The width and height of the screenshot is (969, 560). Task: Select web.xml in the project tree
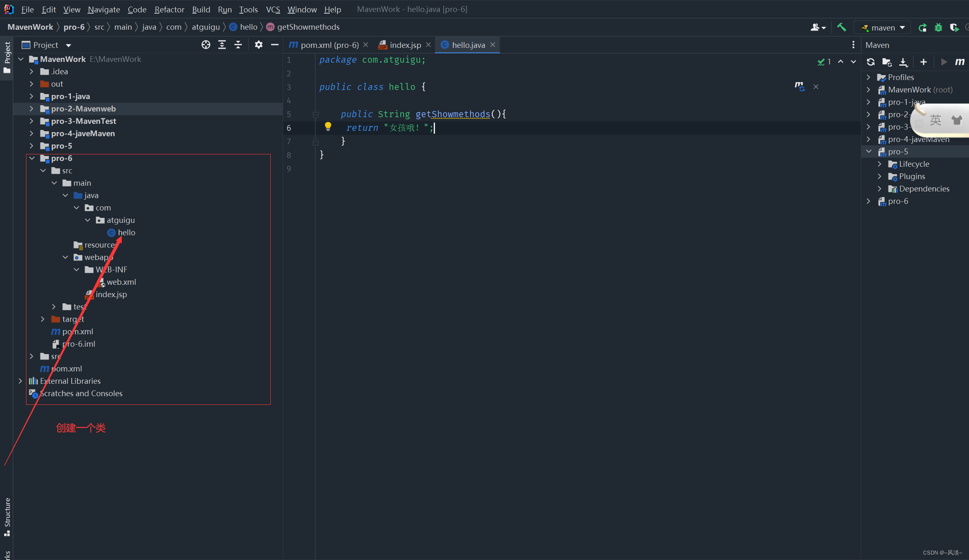(x=121, y=282)
